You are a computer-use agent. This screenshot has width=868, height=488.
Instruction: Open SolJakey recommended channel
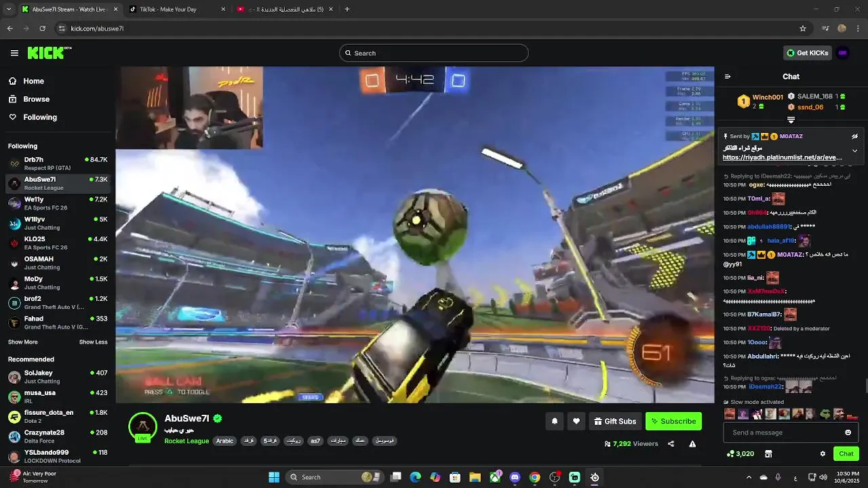click(58, 377)
